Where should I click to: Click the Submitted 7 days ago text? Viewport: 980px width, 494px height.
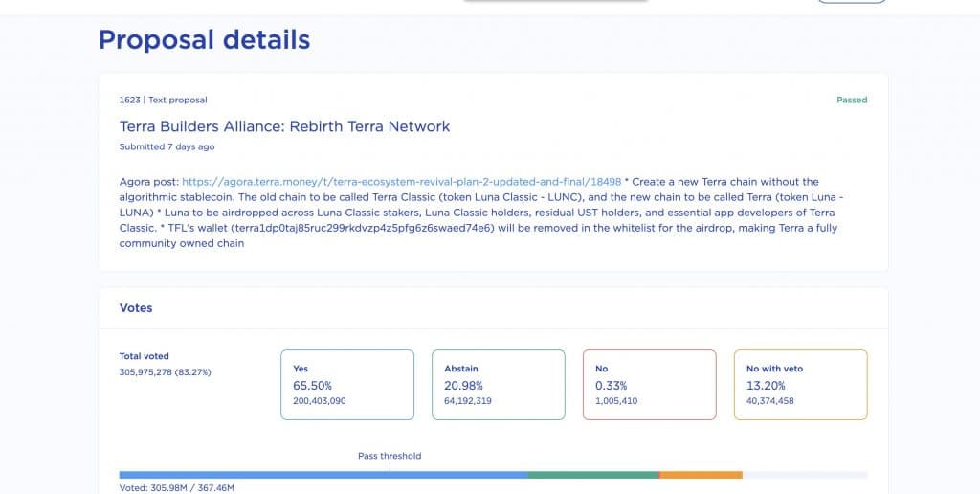click(167, 147)
